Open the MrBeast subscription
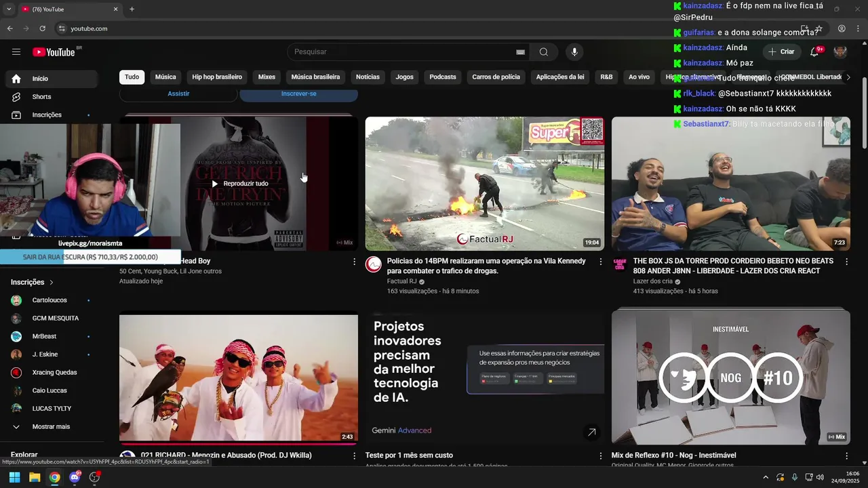 coord(52,336)
